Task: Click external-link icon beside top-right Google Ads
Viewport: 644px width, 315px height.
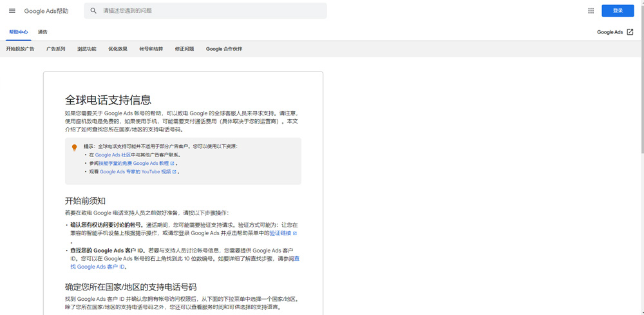Action: 630,32
